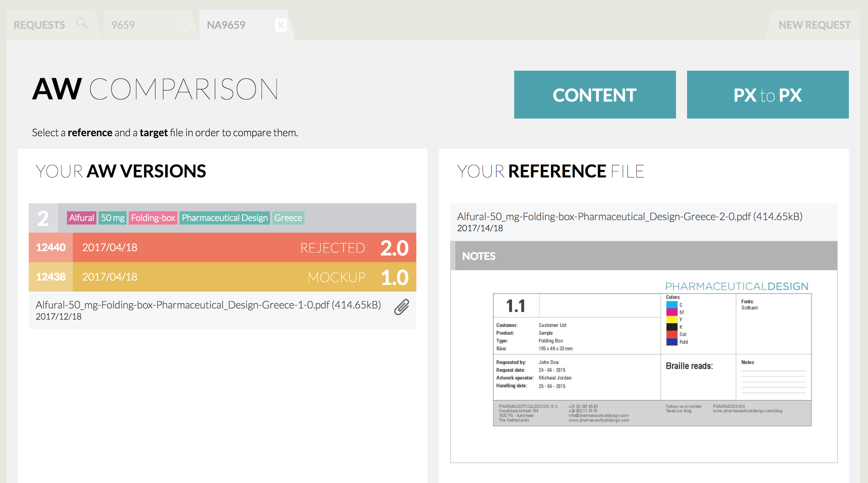Viewport: 868px width, 483px height.
Task: Close the 9659 tab with X
Action: [x=185, y=25]
